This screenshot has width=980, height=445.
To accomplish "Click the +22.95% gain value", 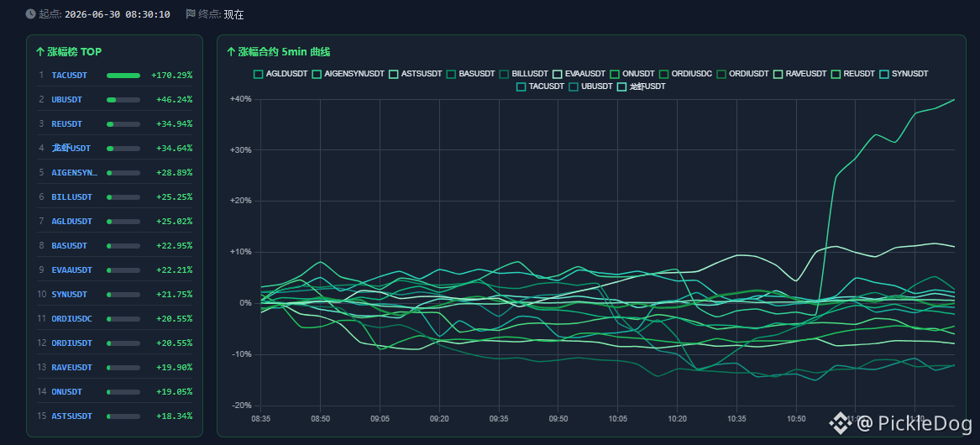I will point(175,246).
